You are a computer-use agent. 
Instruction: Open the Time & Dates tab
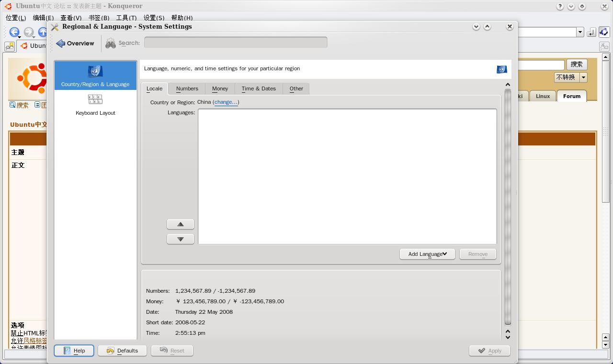(259, 88)
